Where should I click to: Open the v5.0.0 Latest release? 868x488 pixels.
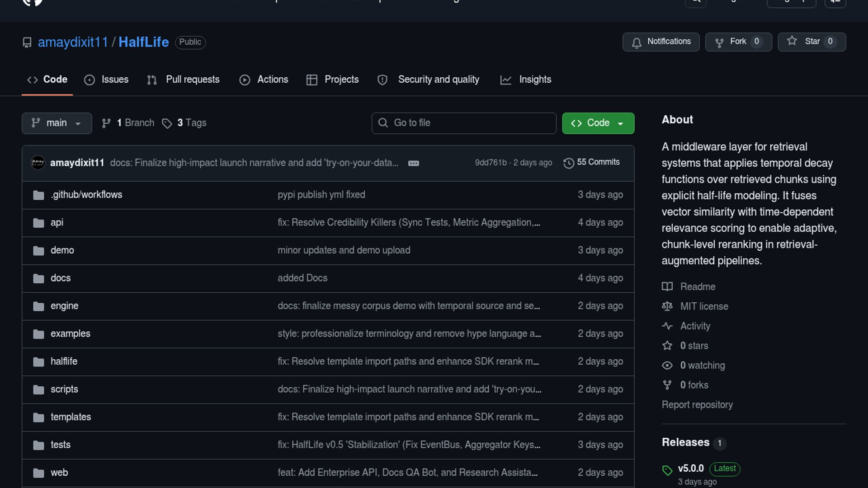pyautogui.click(x=691, y=468)
